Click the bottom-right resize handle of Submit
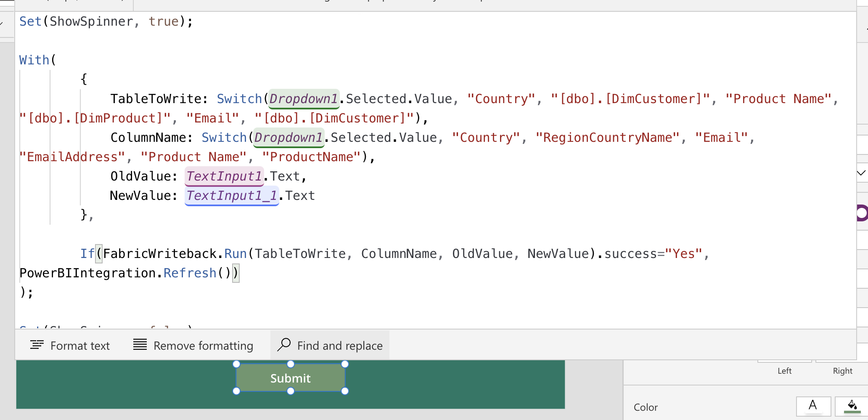The width and height of the screenshot is (868, 420). coord(345,391)
